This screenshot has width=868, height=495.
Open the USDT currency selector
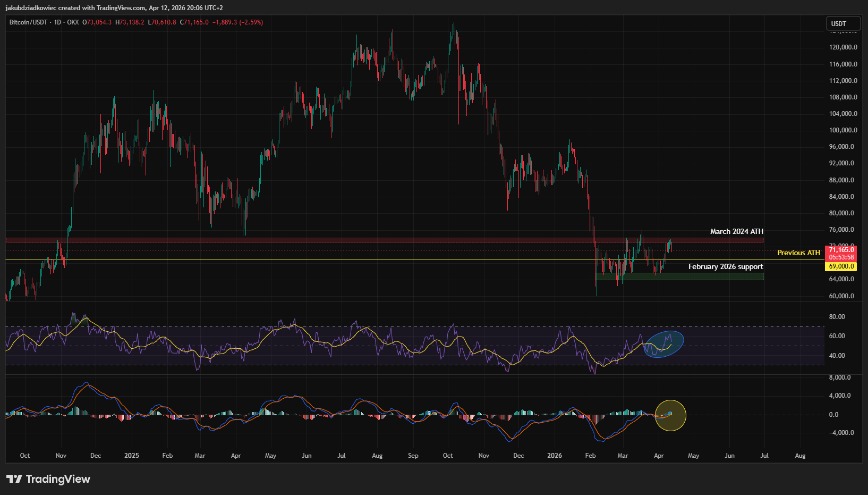tap(843, 24)
